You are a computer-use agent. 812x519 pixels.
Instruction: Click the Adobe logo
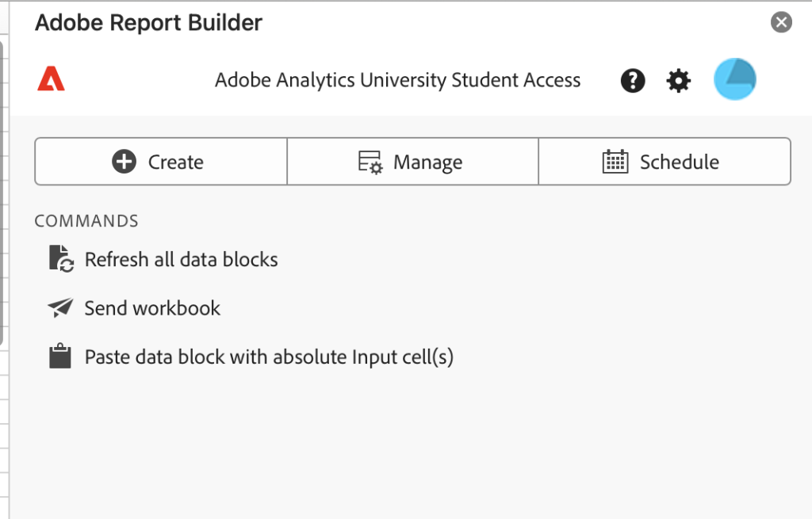tap(51, 79)
